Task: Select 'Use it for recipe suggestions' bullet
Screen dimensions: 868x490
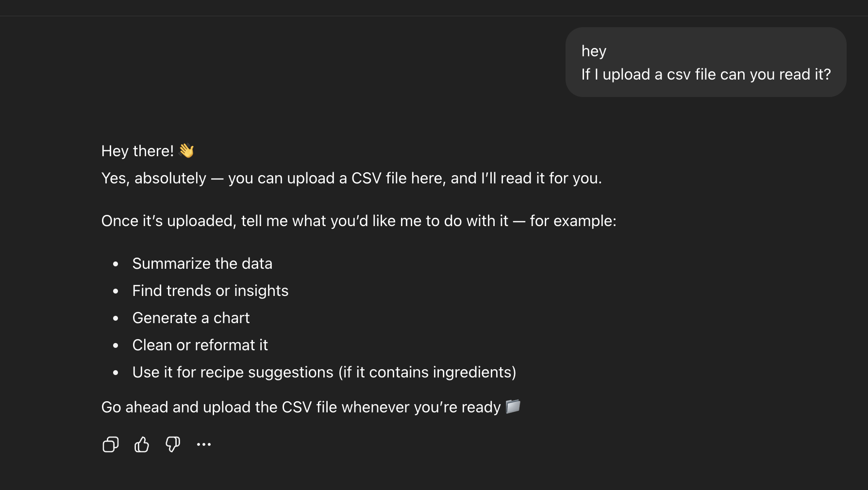Action: [233, 372]
